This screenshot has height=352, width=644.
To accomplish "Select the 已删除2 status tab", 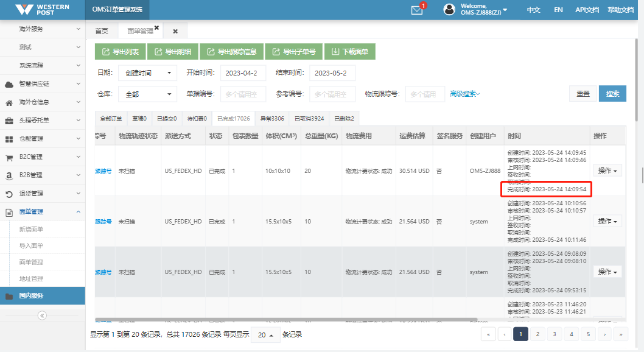I will click(344, 119).
